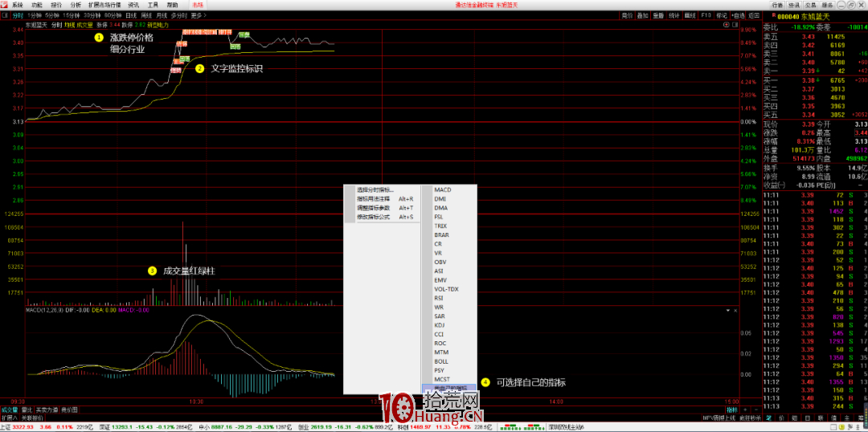The image size is (868, 432).
Task: Click the circle icon above the price chart
Action: pyautogui.click(x=725, y=24)
